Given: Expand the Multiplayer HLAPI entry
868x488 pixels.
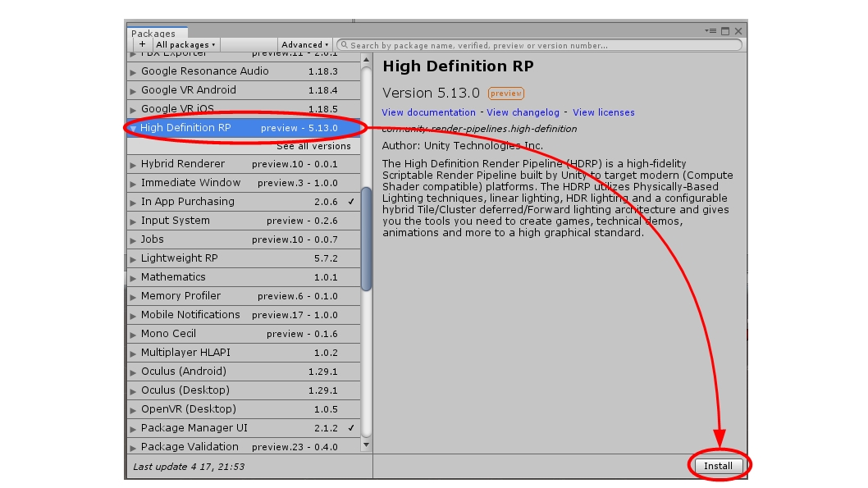Looking at the screenshot, I should coord(133,353).
